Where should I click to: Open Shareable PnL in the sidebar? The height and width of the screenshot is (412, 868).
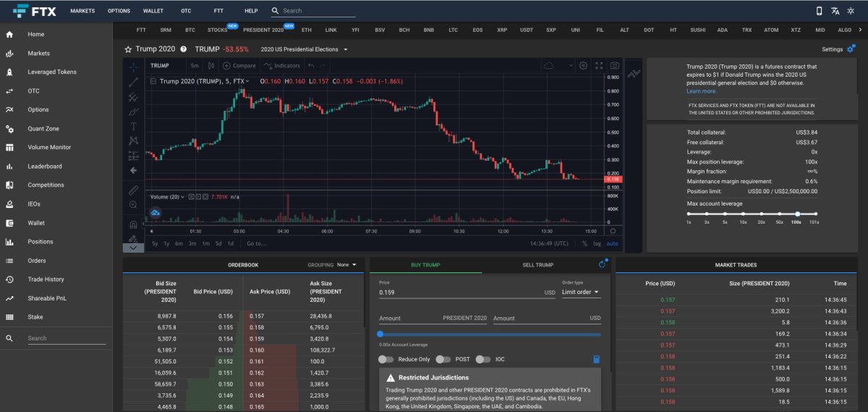click(47, 298)
